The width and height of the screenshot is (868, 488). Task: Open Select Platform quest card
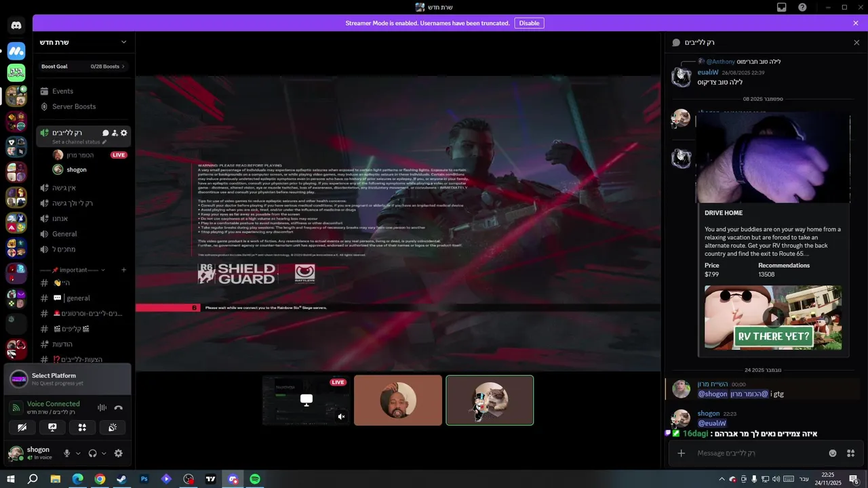pos(67,379)
